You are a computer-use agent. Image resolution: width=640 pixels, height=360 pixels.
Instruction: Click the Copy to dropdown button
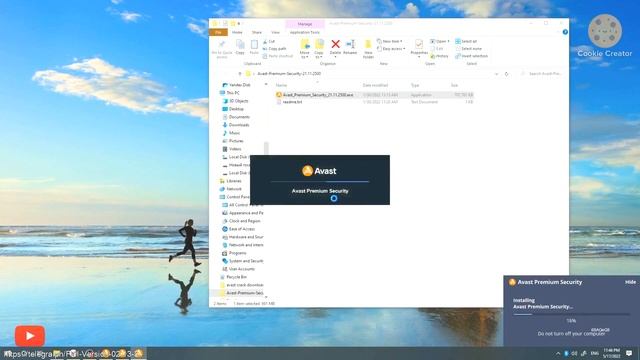tap(319, 49)
